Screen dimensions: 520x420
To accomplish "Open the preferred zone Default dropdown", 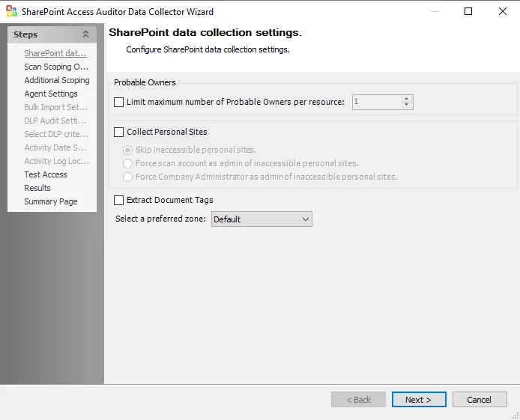I will 261,219.
